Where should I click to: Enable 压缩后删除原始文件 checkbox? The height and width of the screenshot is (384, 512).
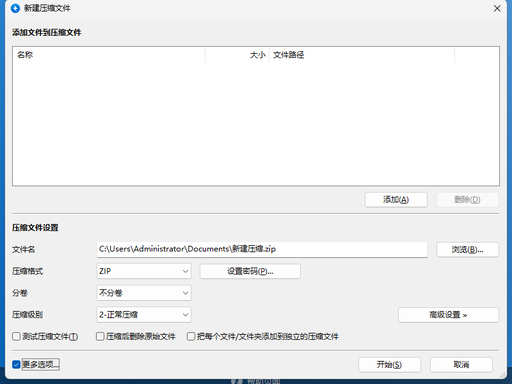point(100,336)
